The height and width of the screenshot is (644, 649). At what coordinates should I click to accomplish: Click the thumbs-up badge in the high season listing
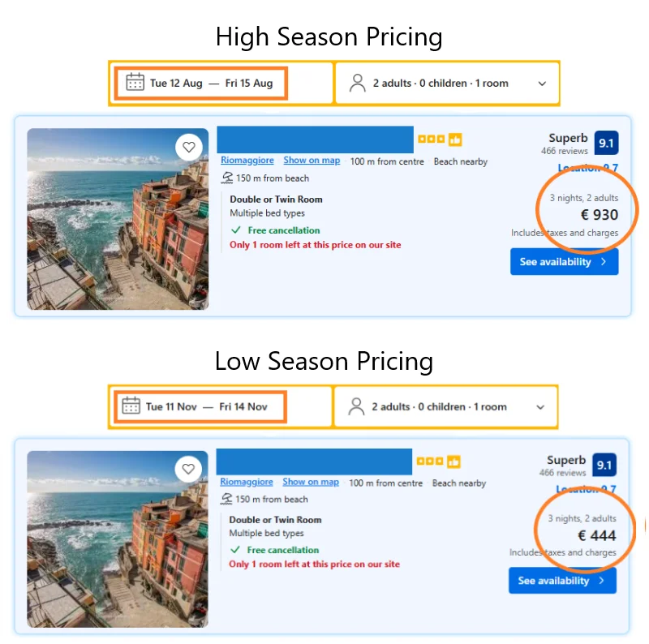[454, 140]
